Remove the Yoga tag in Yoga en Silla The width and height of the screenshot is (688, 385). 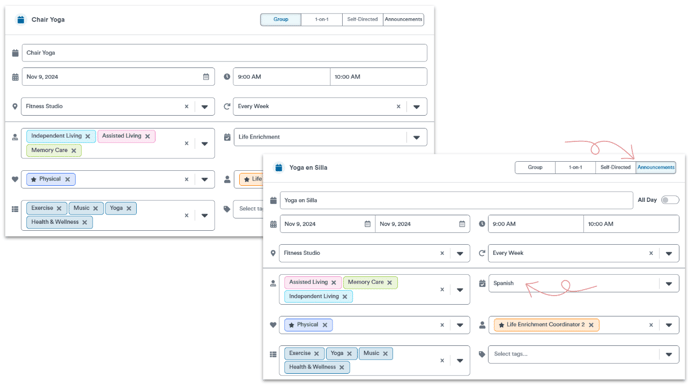pyautogui.click(x=349, y=353)
